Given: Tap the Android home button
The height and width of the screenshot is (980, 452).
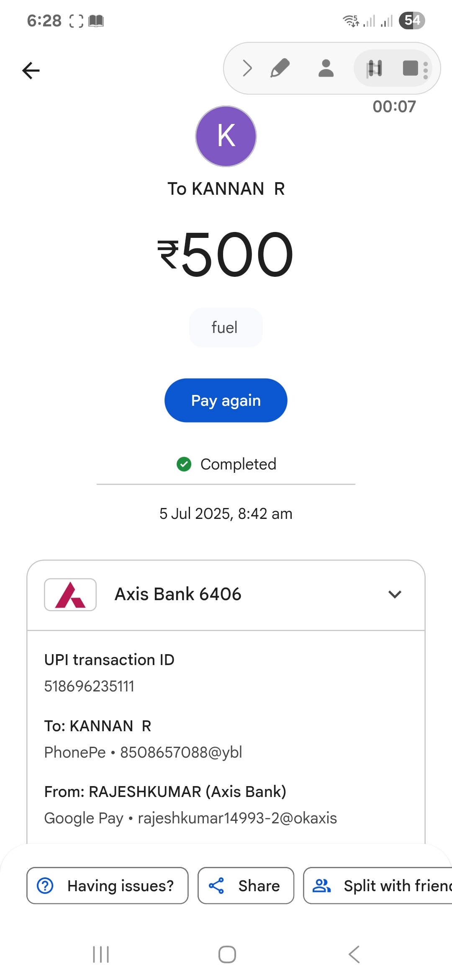Looking at the screenshot, I should tap(227, 954).
